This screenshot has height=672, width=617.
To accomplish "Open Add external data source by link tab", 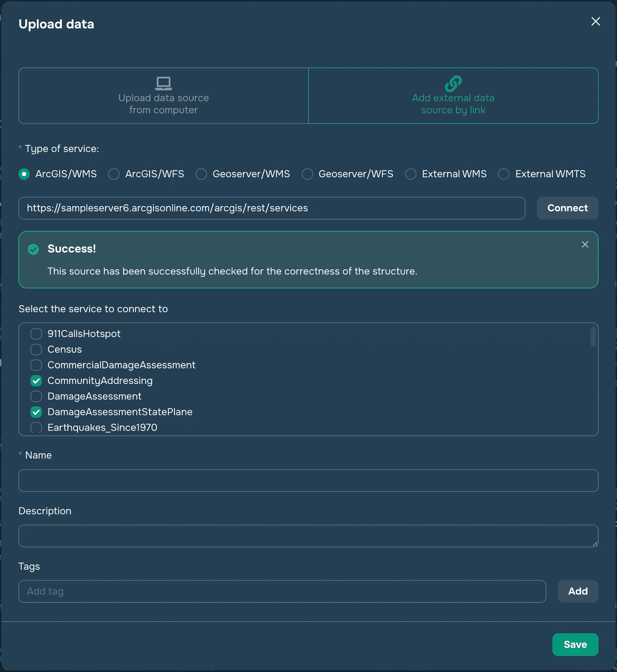I will tap(453, 96).
